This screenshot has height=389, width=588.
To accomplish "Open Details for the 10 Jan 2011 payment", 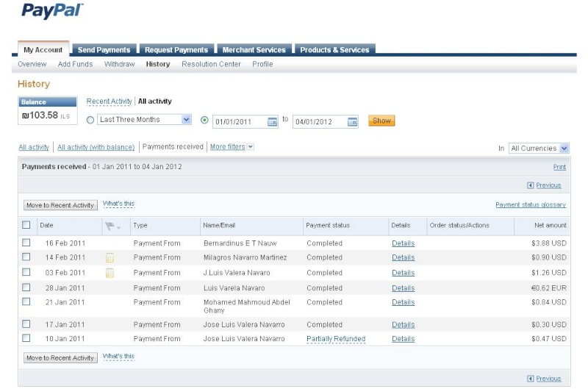I will (x=403, y=339).
